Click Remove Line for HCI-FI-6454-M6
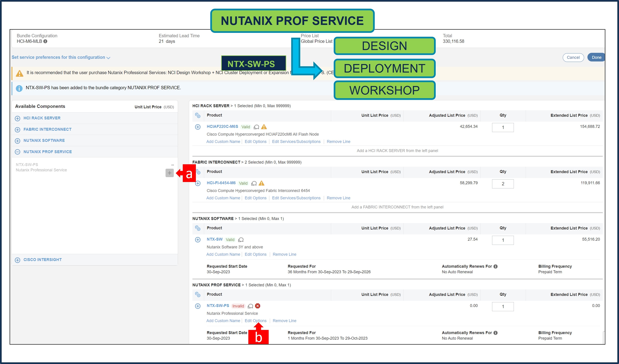 click(x=339, y=198)
